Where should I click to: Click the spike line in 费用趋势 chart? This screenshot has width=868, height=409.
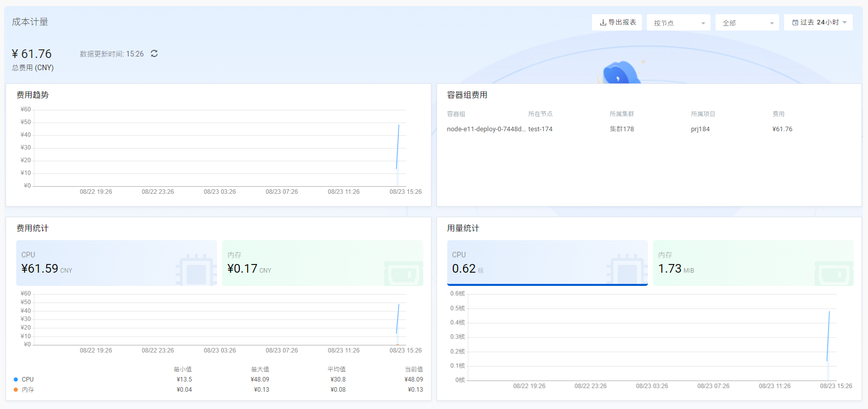coord(398,147)
